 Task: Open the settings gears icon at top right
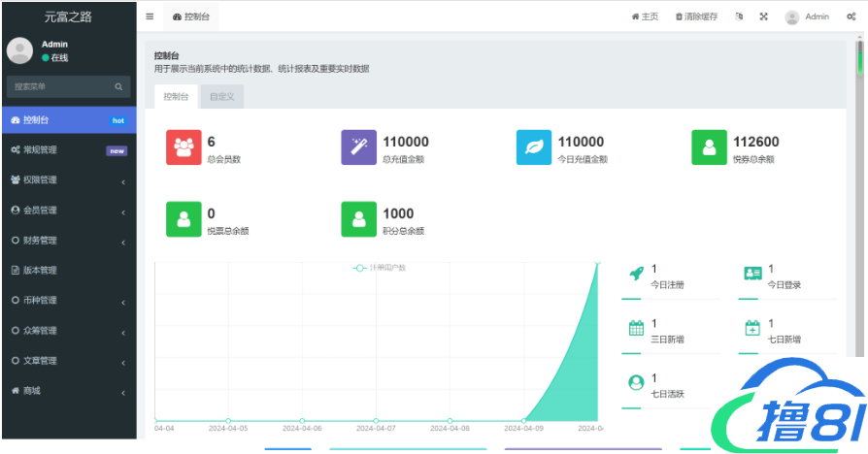coord(851,16)
